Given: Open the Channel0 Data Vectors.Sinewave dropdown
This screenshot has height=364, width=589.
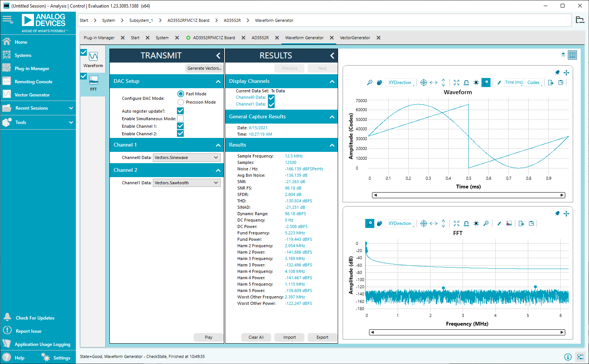Looking at the screenshot, I should point(186,158).
